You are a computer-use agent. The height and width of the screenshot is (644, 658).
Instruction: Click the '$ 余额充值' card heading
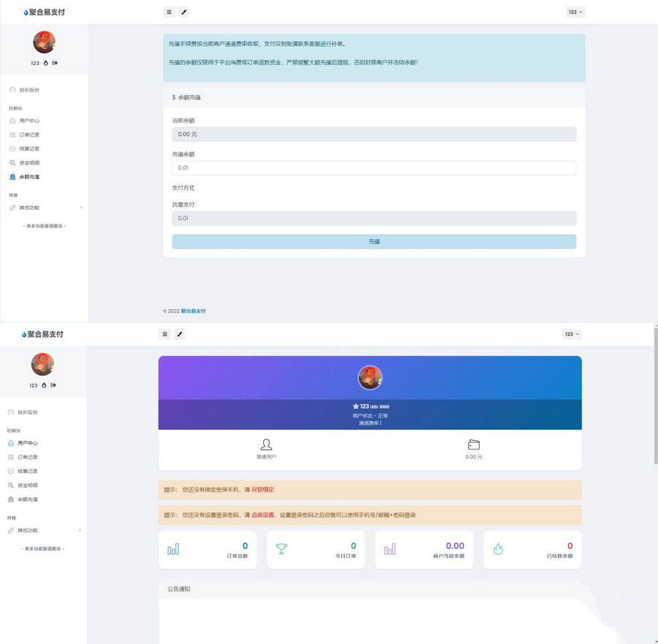click(x=186, y=97)
